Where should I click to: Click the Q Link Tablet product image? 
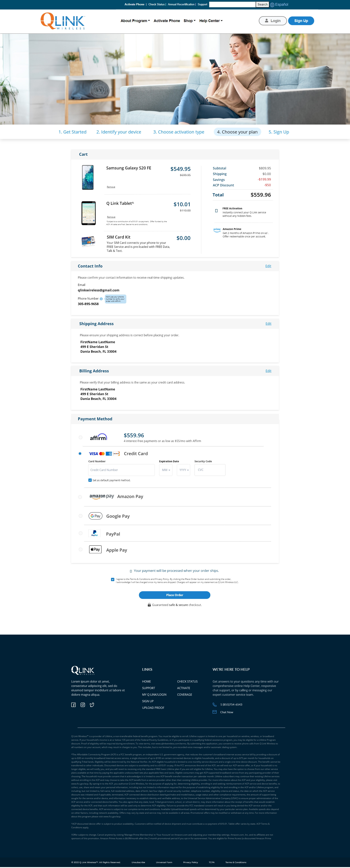(x=89, y=213)
